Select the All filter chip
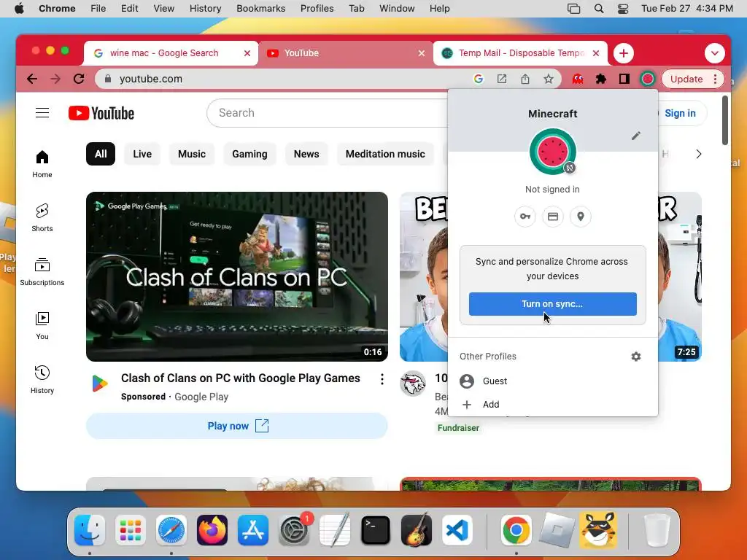Screen dimensions: 747x560 coord(101,154)
